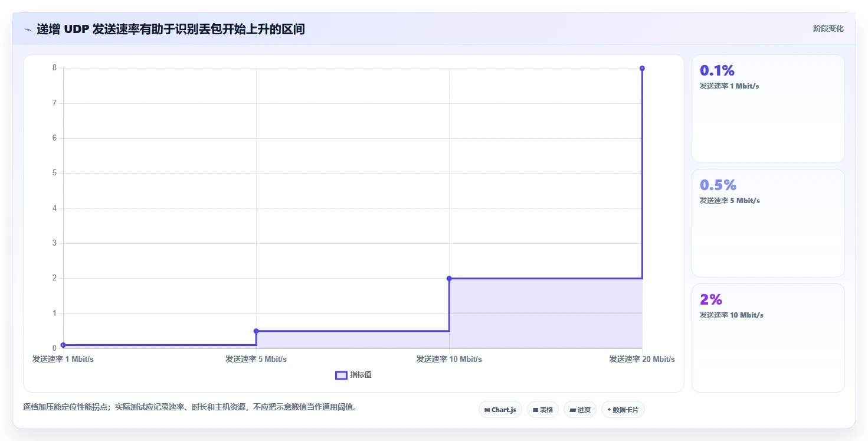Open the 0.1% data card

pos(768,109)
